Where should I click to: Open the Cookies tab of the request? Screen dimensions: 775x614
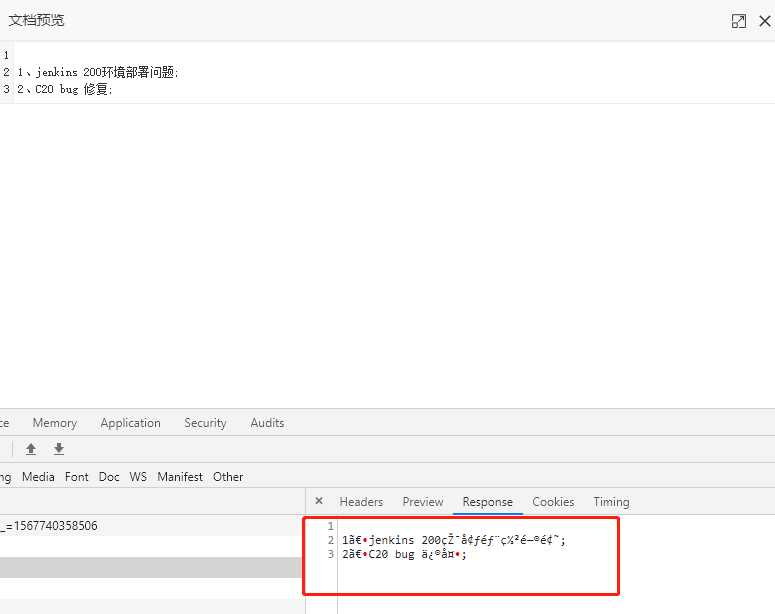(553, 502)
